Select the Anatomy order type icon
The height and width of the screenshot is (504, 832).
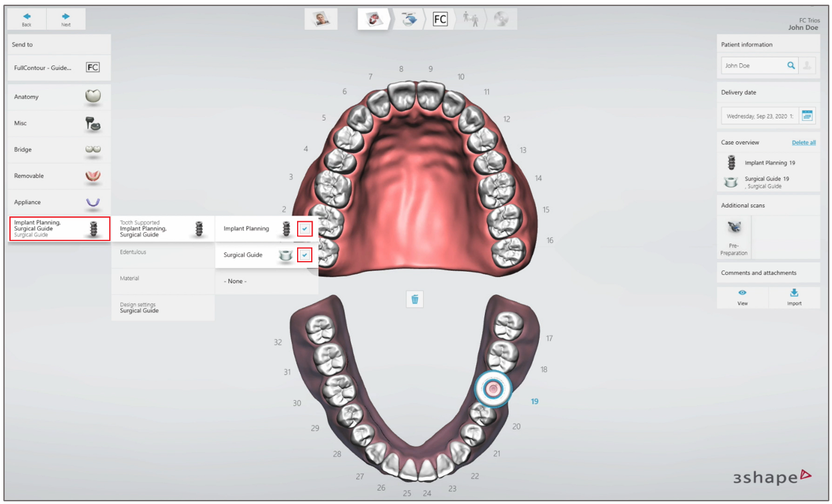(92, 97)
